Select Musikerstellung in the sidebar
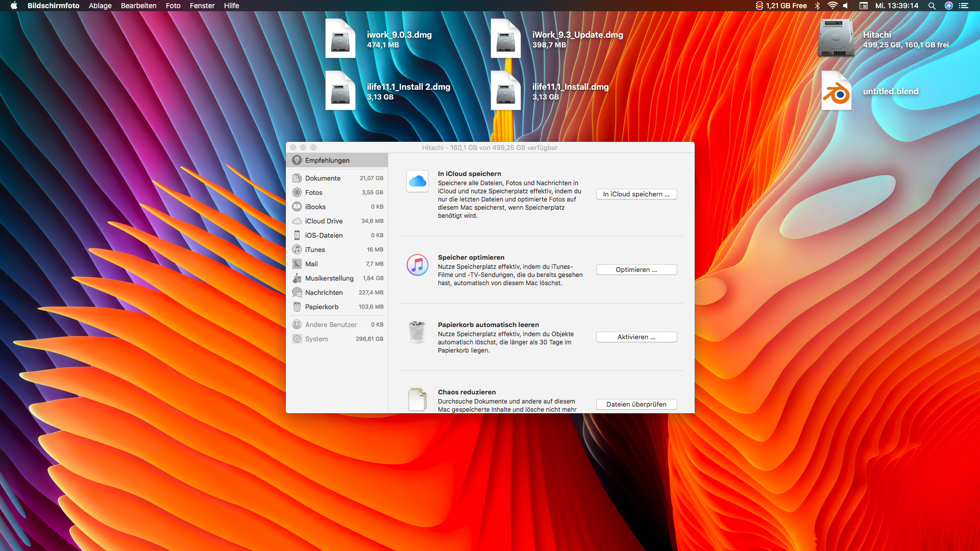The height and width of the screenshot is (551, 980). (x=329, y=278)
